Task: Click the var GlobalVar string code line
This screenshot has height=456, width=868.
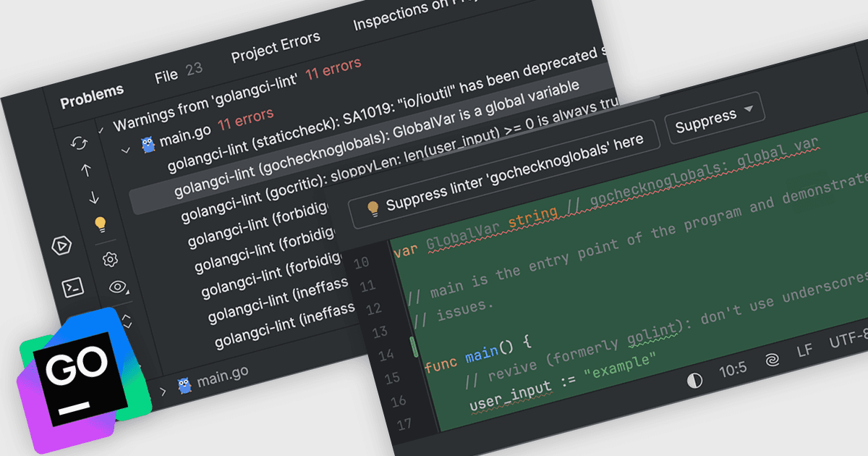Action: (607, 197)
